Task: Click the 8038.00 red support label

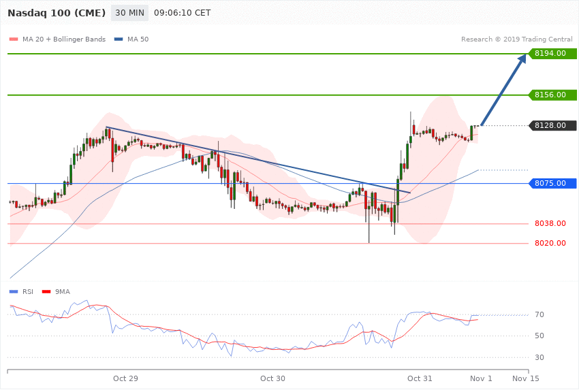Action: (550, 223)
